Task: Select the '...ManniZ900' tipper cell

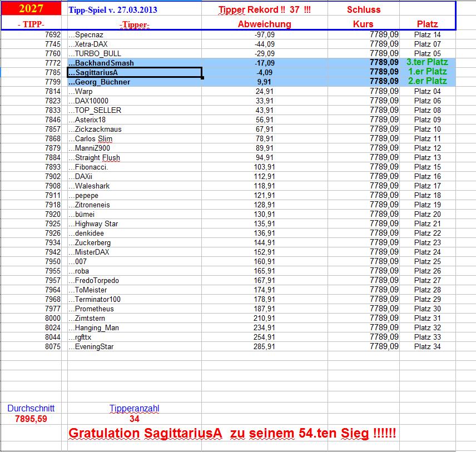Action: tap(134, 148)
